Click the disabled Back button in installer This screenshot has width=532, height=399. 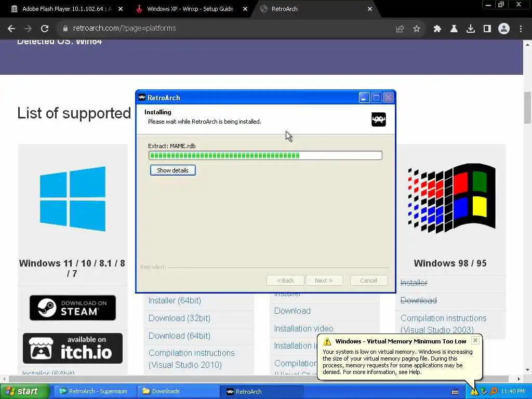coord(285,281)
